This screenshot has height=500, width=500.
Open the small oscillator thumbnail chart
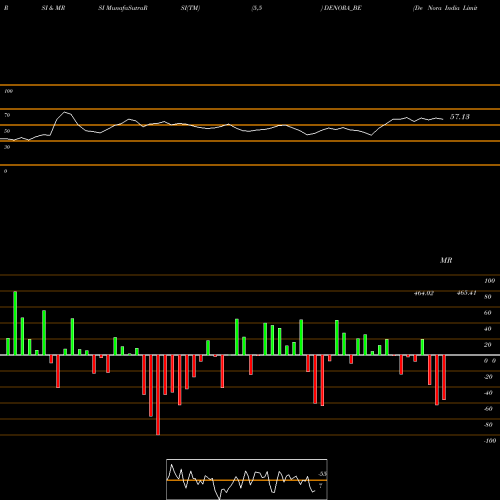pos(247,479)
